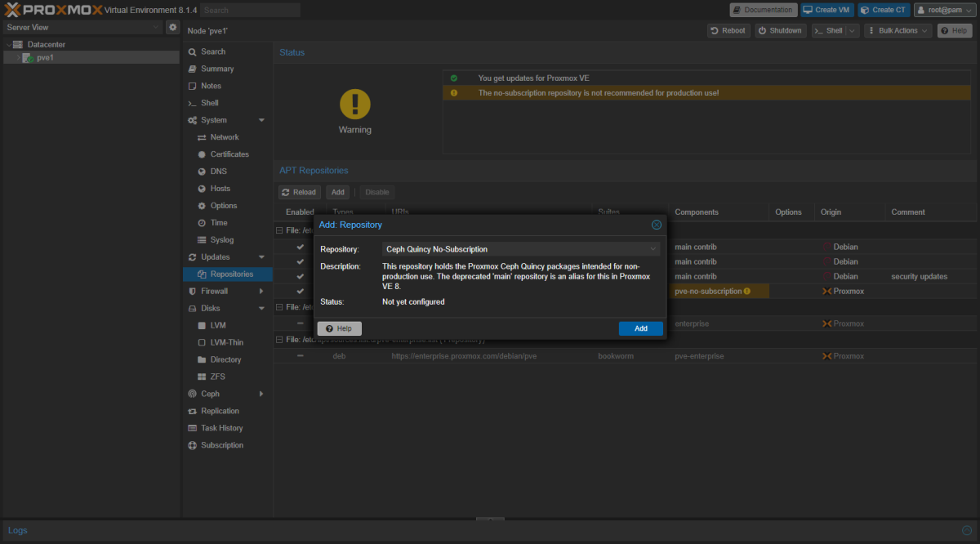Click the Shell button in node toolbar
This screenshot has width=980, height=544.
click(828, 30)
